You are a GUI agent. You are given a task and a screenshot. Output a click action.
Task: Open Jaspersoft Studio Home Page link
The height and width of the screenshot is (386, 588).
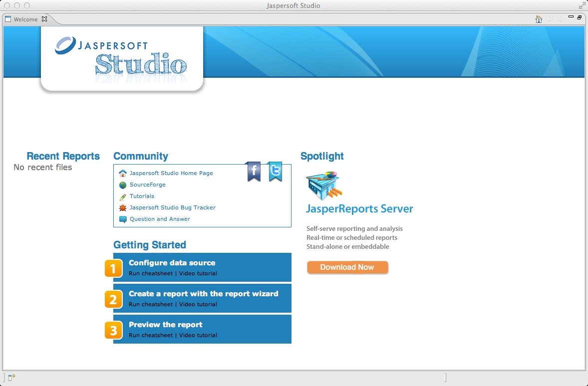point(171,173)
